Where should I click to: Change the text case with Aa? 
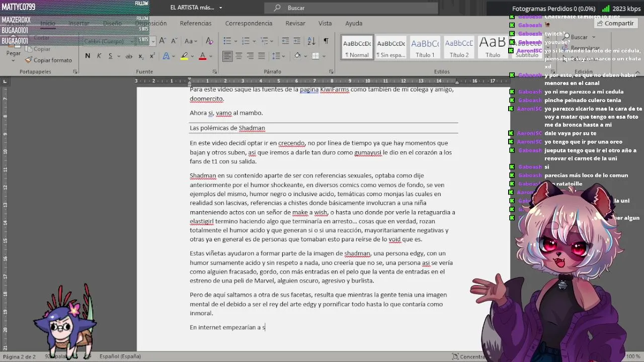click(189, 41)
